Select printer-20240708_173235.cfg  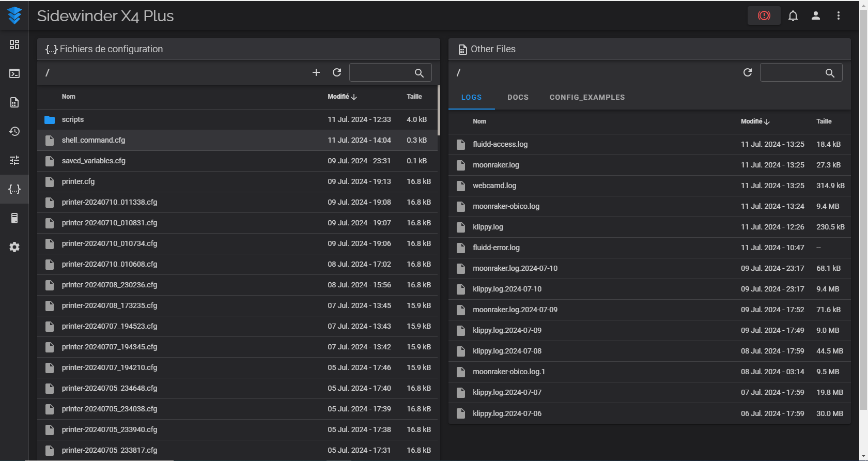(x=237, y=305)
